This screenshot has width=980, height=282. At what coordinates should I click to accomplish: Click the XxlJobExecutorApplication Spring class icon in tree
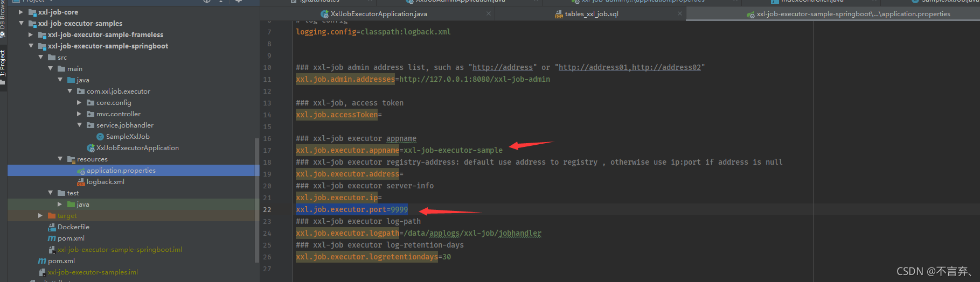tap(91, 147)
